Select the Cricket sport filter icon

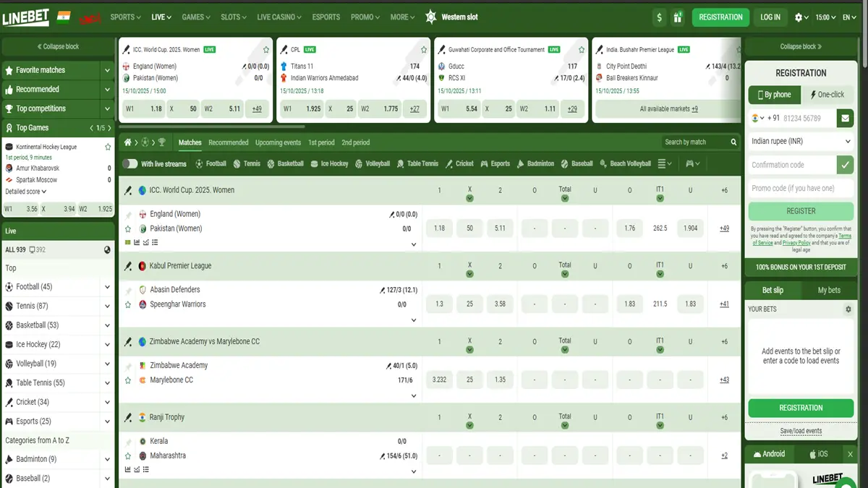pyautogui.click(x=448, y=163)
